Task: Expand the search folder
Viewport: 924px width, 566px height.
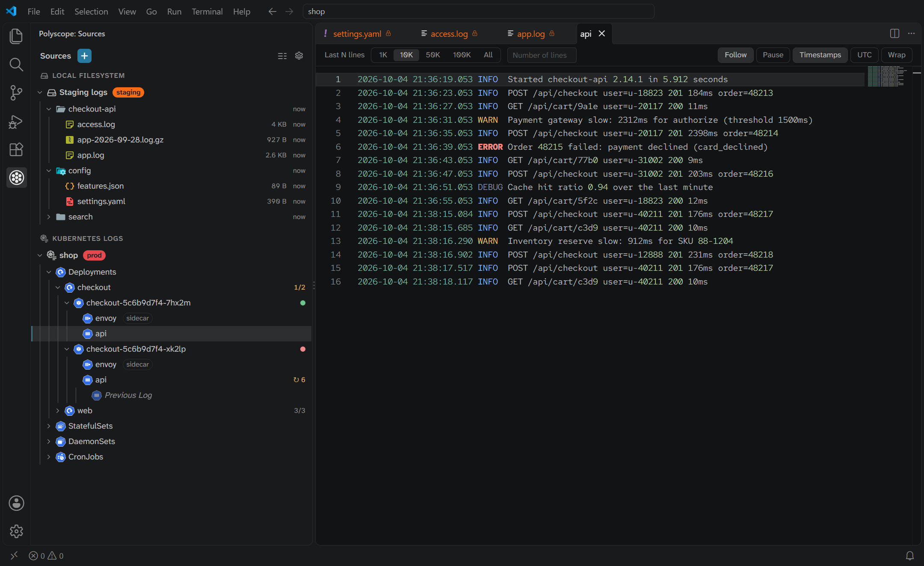Action: pos(49,217)
